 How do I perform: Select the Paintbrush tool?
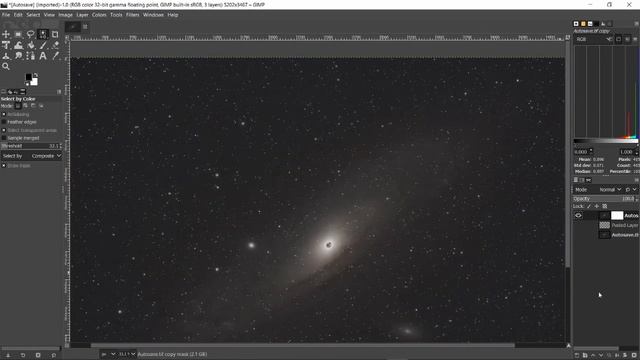[43, 45]
